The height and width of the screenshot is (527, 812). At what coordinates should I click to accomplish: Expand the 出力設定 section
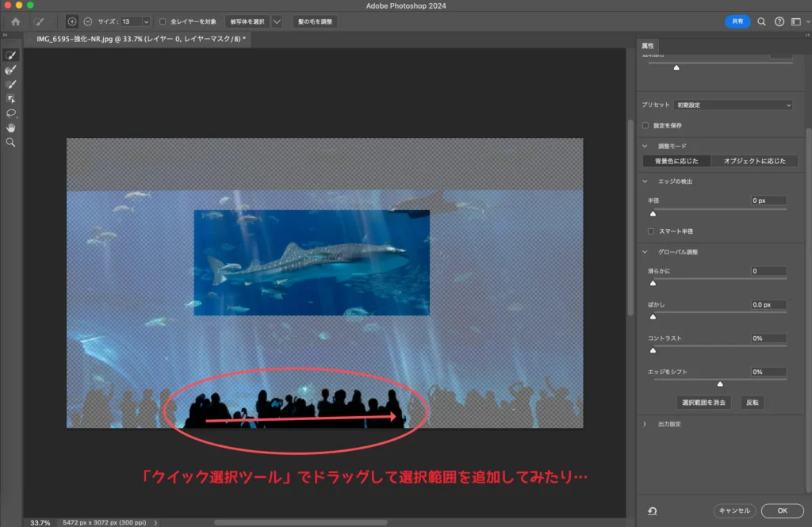[x=645, y=424]
